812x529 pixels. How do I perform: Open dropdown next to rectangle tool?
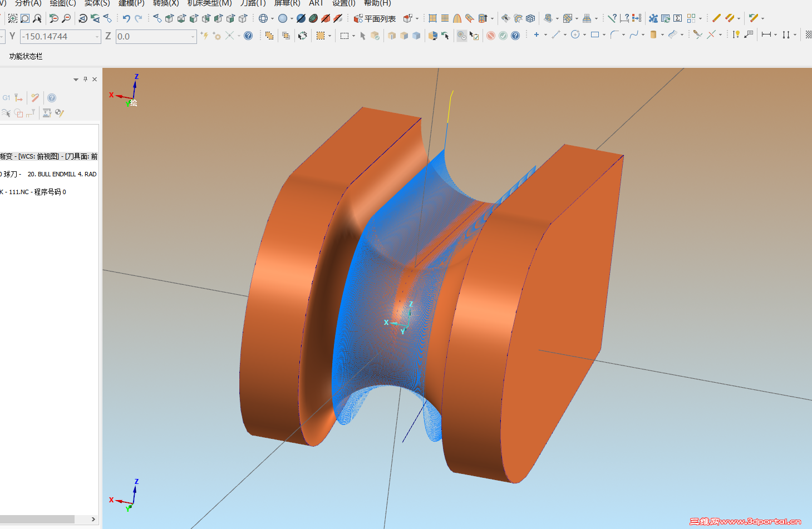pos(604,34)
